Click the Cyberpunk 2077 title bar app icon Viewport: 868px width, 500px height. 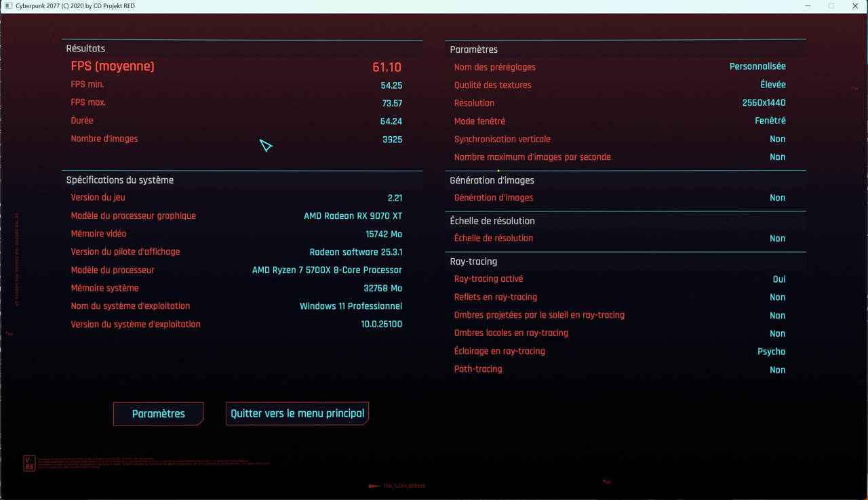click(x=8, y=6)
